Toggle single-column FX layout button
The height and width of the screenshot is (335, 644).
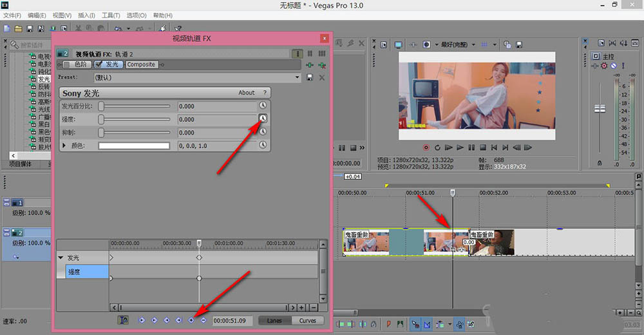coord(298,54)
